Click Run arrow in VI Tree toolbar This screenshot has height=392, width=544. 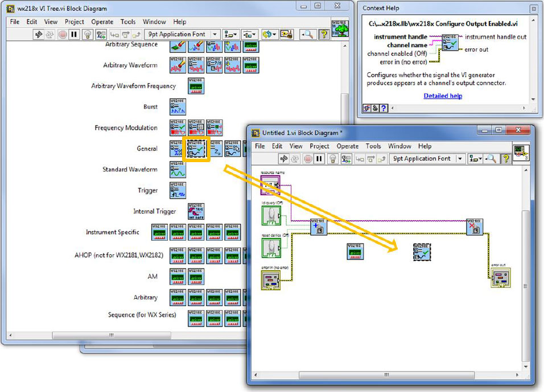(39, 35)
